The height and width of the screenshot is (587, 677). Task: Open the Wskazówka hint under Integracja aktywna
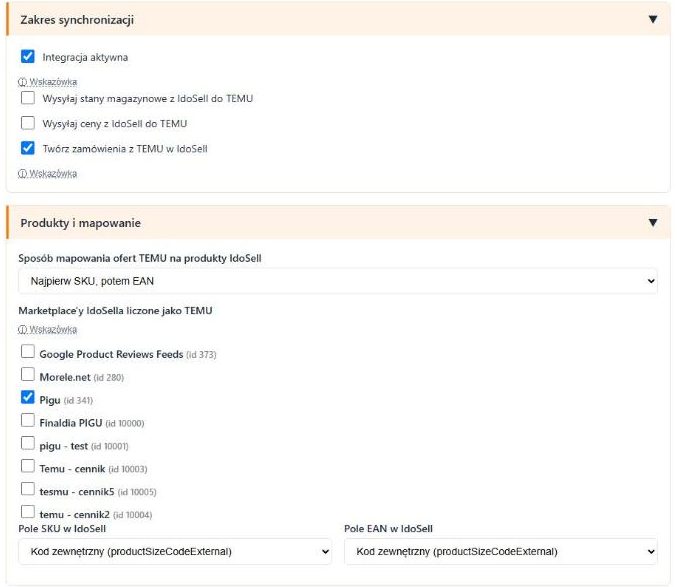(47, 82)
